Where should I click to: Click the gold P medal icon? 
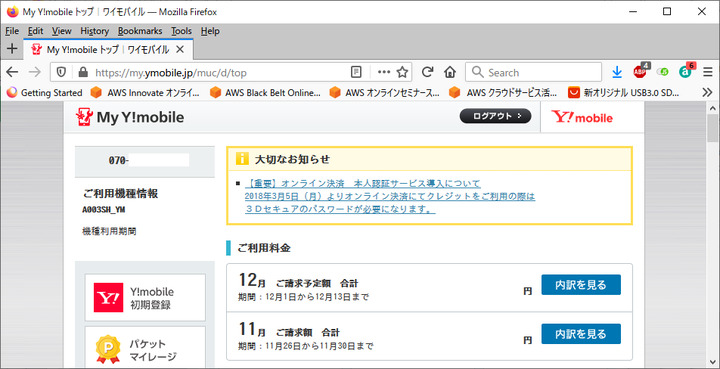click(109, 350)
